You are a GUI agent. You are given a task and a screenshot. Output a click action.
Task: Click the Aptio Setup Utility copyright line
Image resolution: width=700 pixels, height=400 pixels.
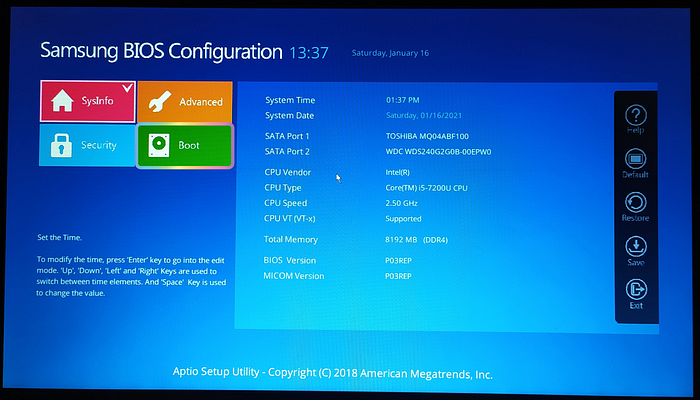tap(333, 373)
